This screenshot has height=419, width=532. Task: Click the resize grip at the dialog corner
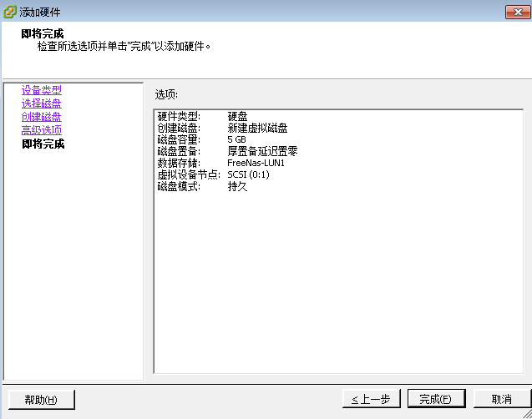527,414
